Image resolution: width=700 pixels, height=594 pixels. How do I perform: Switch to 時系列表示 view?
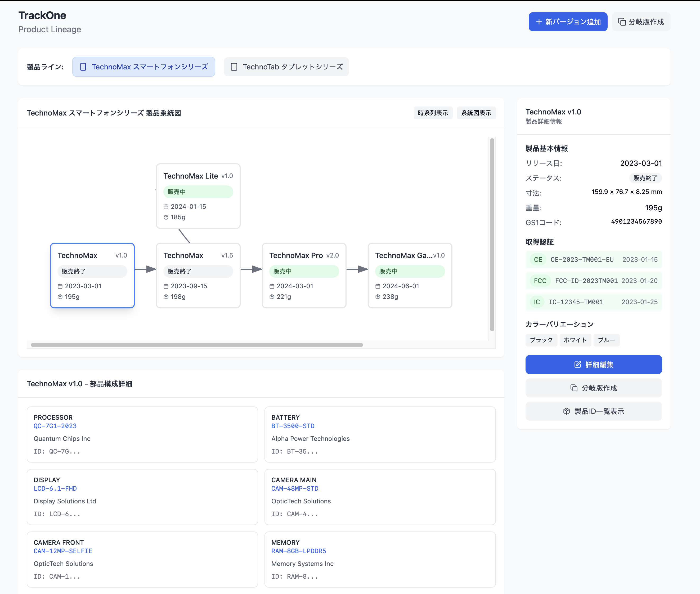pyautogui.click(x=433, y=113)
